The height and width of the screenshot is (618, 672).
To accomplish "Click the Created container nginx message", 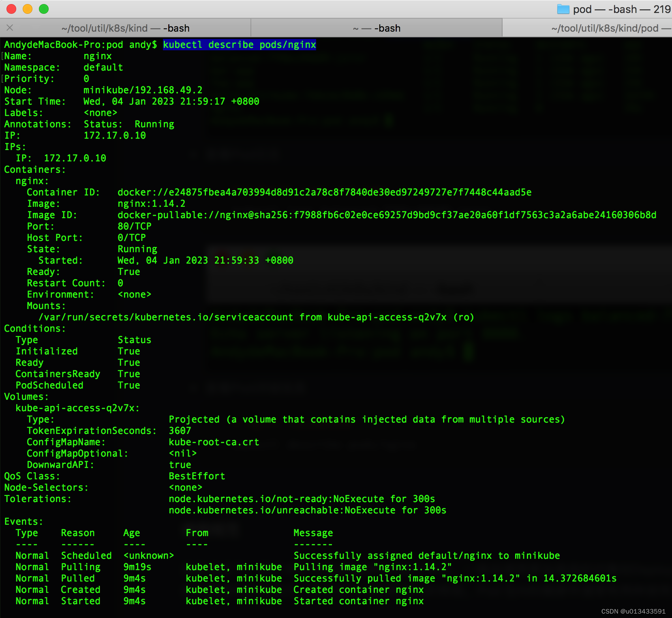I will tap(359, 590).
